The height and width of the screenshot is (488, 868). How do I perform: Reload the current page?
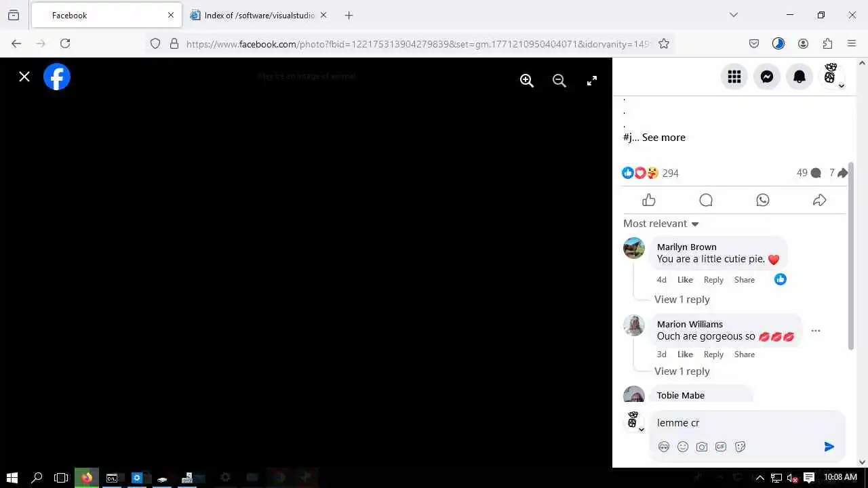(65, 43)
